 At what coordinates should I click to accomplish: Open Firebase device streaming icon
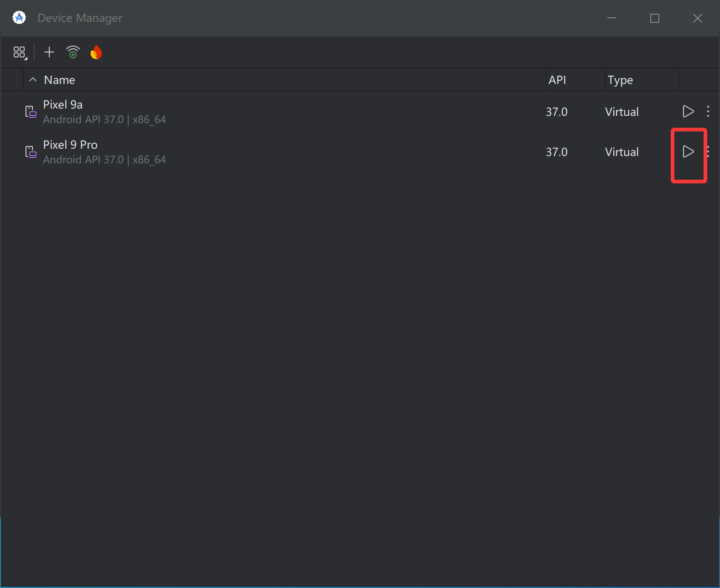96,52
